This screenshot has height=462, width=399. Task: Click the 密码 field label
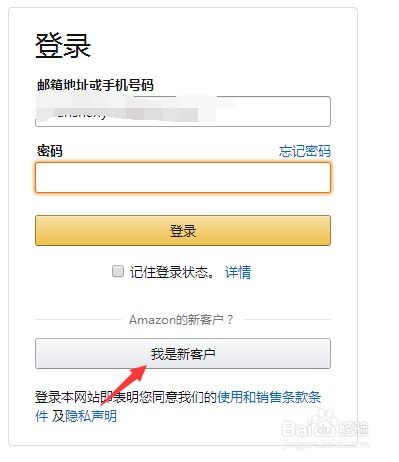coord(50,151)
